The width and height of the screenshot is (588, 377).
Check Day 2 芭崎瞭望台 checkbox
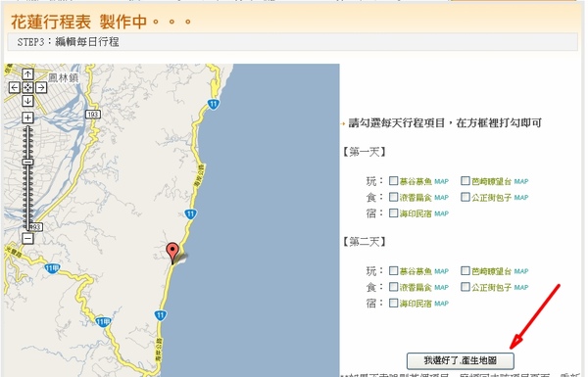click(x=465, y=270)
